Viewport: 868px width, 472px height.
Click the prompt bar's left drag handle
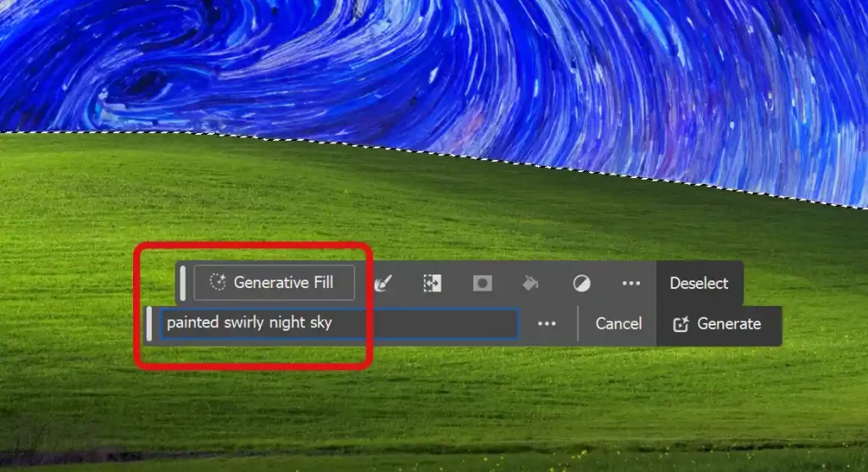click(150, 324)
